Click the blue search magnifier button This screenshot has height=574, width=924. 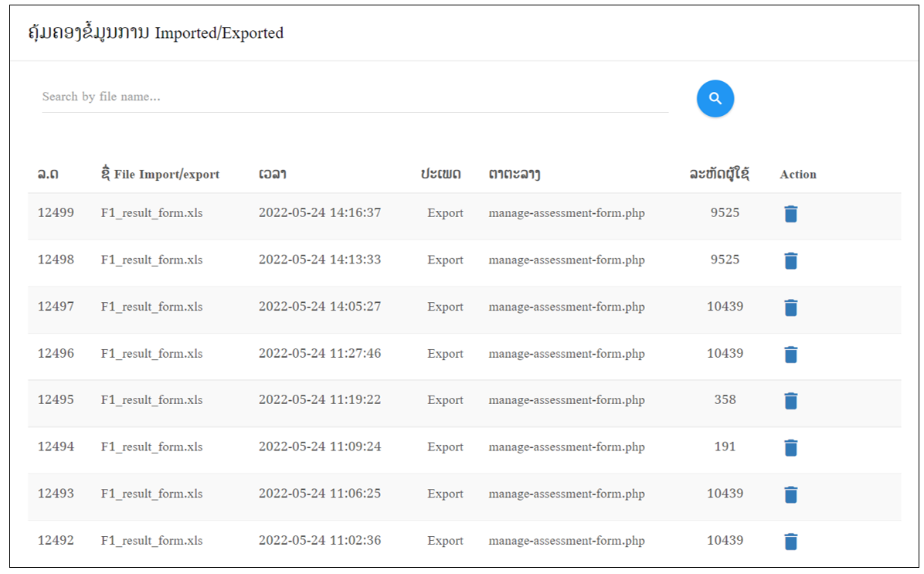pos(715,98)
